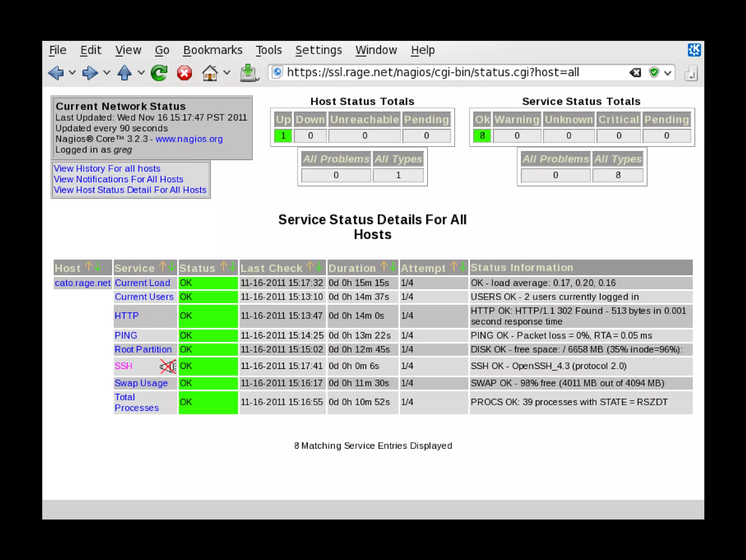Reload the page with green refresh icon

coord(159,73)
